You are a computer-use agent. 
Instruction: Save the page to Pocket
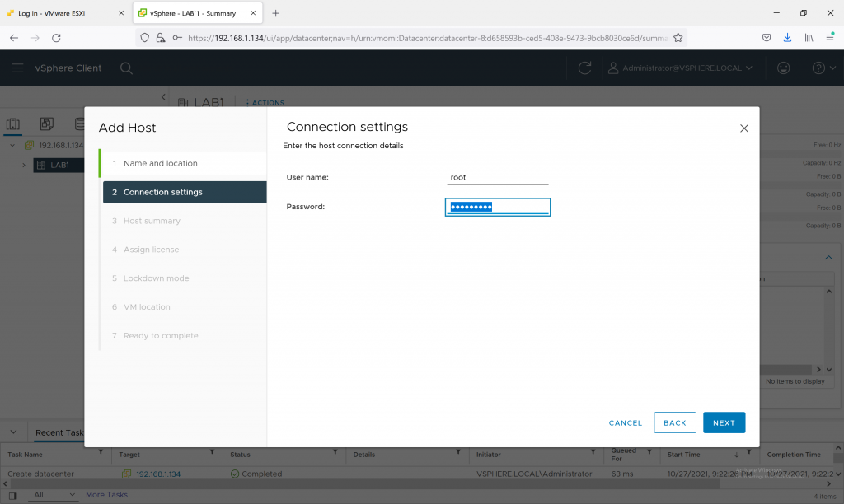(767, 38)
